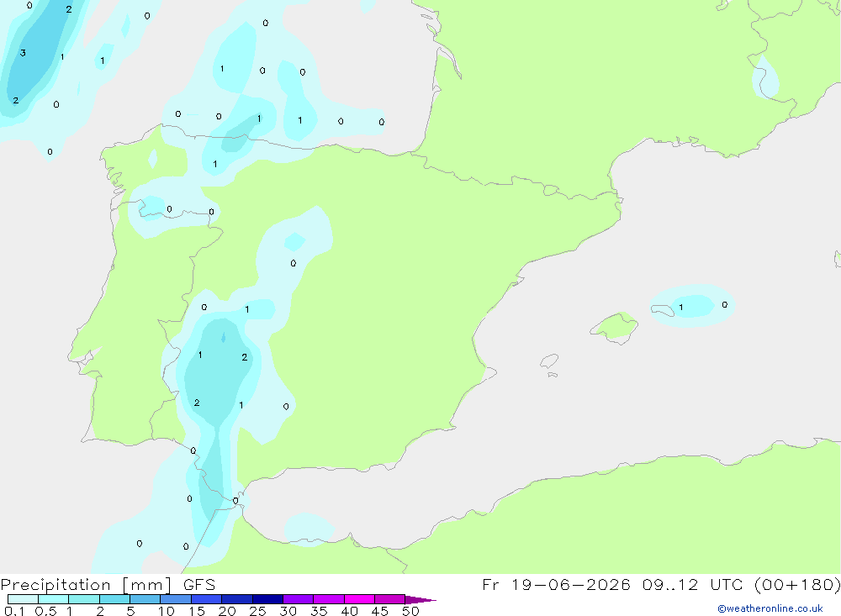Click the '25' legend scale label
841x616 pixels.
(257, 611)
